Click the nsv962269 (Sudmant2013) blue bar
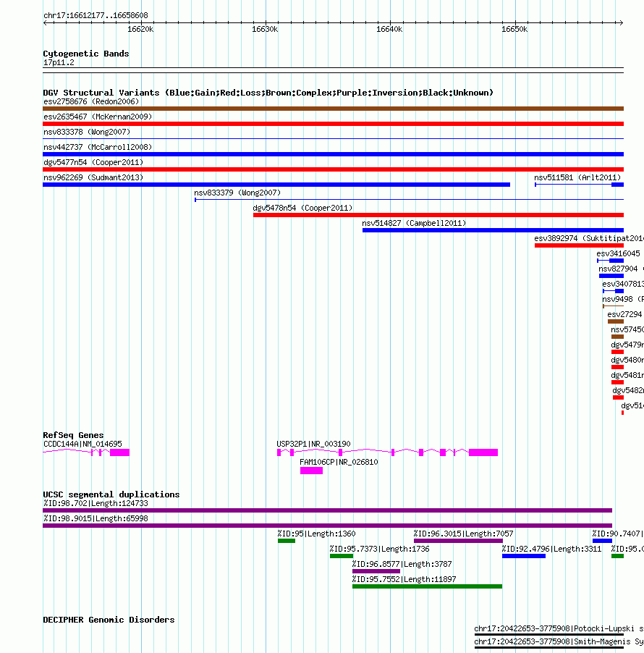 276,185
